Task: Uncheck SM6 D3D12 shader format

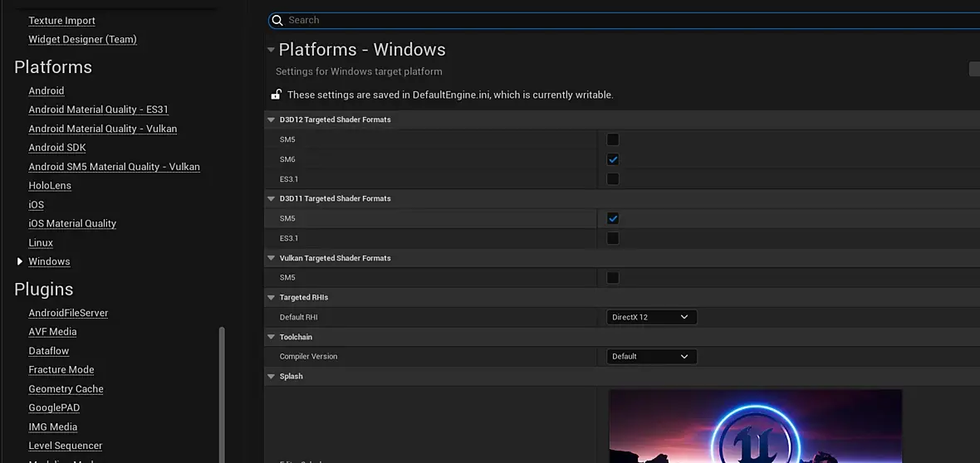Action: [613, 159]
